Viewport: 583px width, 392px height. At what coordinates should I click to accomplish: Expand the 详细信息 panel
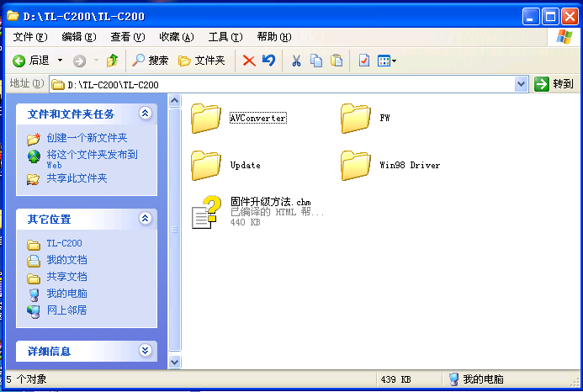145,350
